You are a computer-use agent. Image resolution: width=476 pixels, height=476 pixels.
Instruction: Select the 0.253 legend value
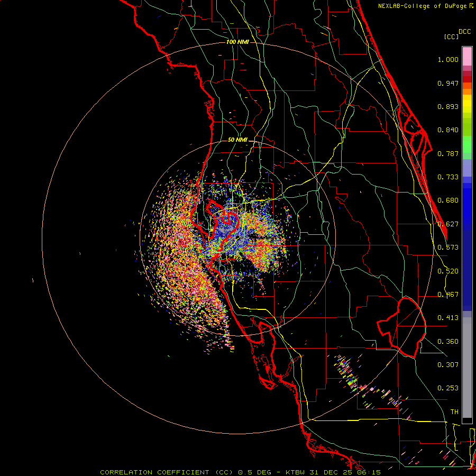pyautogui.click(x=448, y=388)
